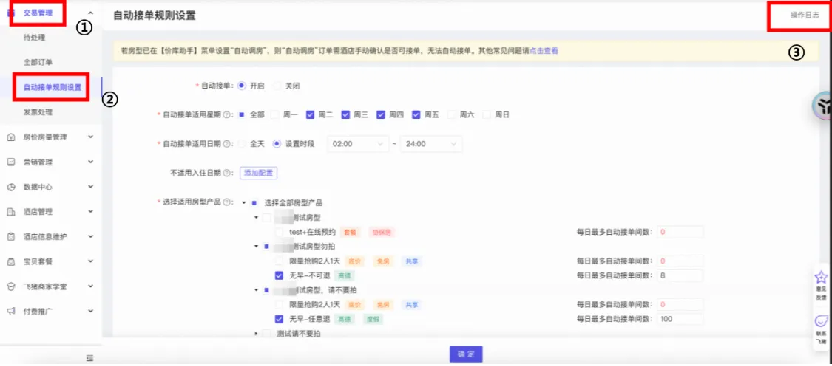Image resolution: width=832 pixels, height=366 pixels.
Task: Click the 营销管理 sidebar icon
Action: point(11,162)
